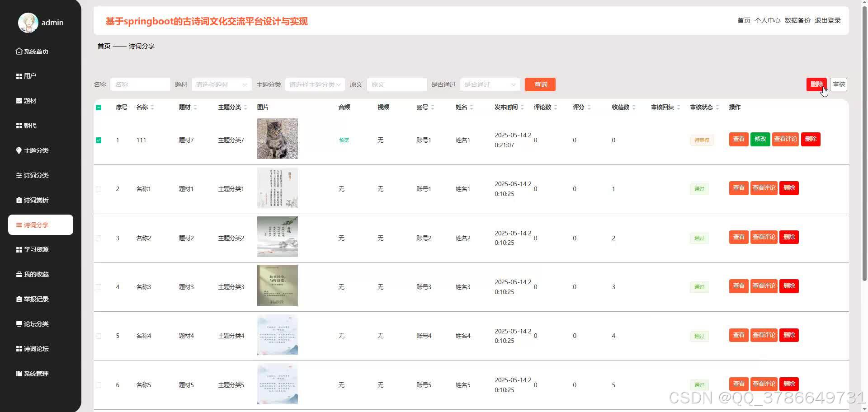Check the checkbox for 名称1 row
This screenshot has width=868, height=412.
99,189
